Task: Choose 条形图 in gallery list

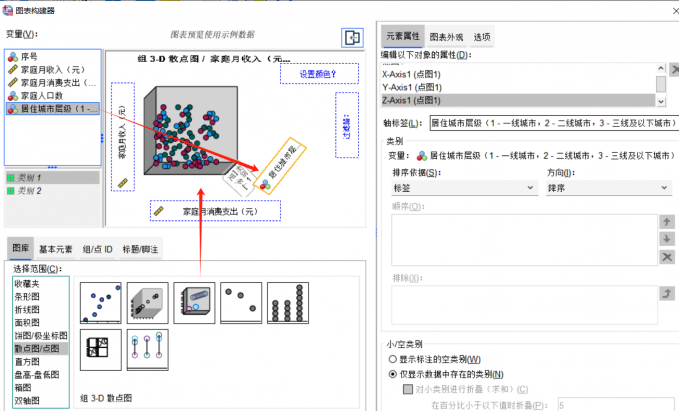Action: 41,297
